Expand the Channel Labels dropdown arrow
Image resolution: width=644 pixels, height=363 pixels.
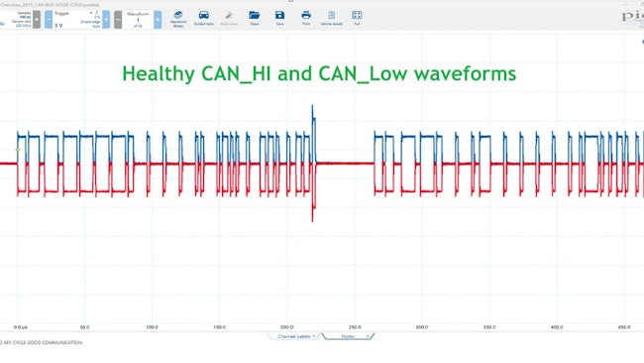pos(314,336)
